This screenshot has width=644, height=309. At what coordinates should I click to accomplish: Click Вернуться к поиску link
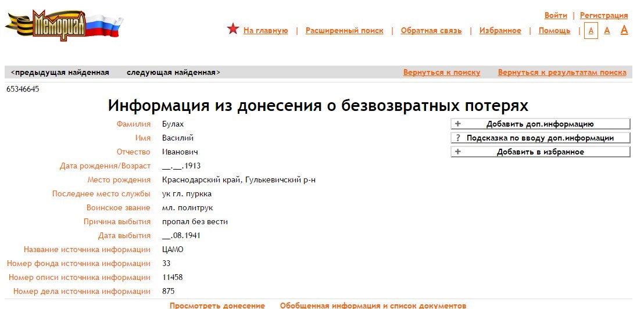point(442,73)
